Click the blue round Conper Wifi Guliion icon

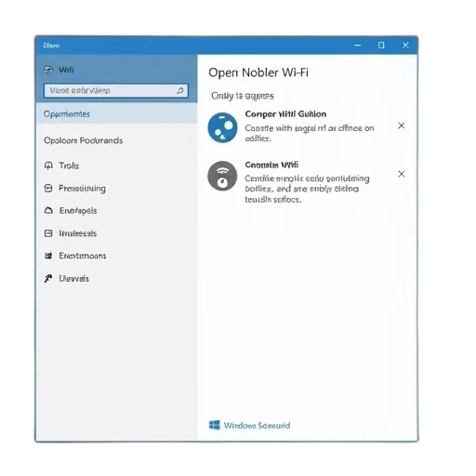point(222,127)
